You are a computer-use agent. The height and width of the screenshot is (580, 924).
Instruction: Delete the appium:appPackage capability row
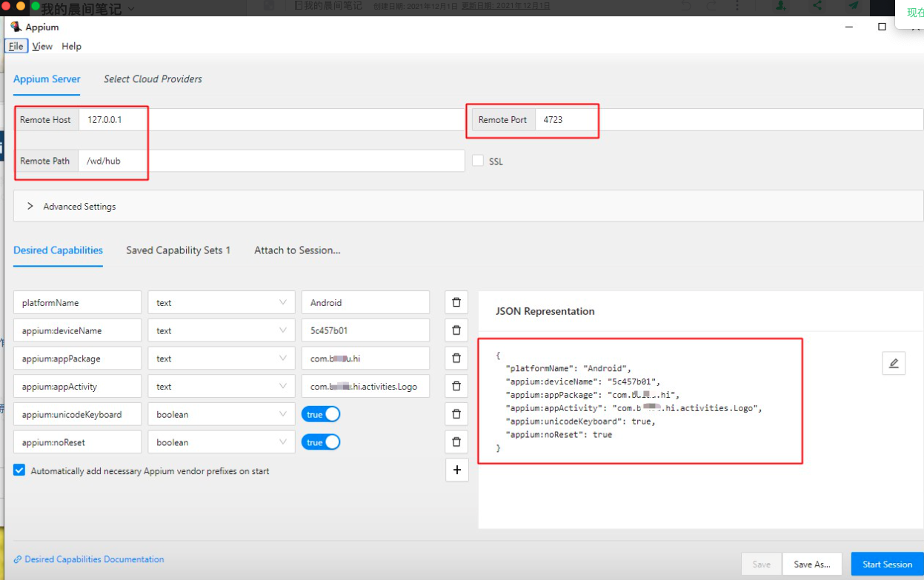[x=456, y=358]
